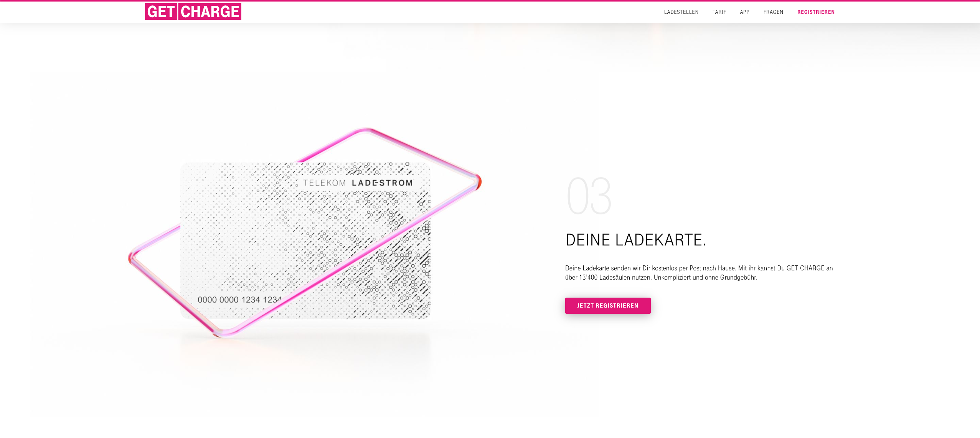Click the paragraph mentioning 13'400 Ladesäulen
Viewport: 980px width, 438px height.
pyautogui.click(x=699, y=273)
